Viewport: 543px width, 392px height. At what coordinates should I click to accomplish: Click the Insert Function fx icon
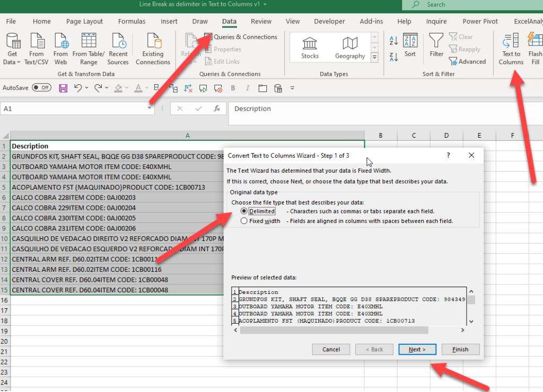coord(217,108)
